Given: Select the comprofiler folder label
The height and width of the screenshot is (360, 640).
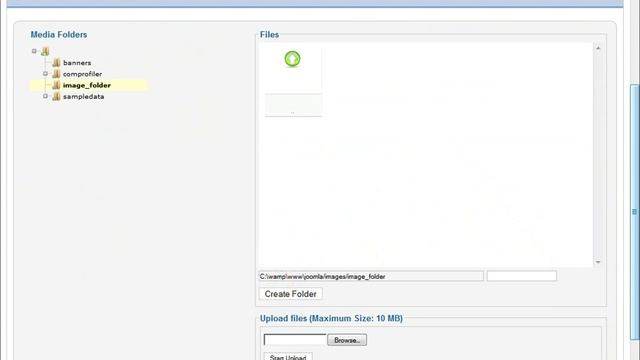Looking at the screenshot, I should pos(82,74).
